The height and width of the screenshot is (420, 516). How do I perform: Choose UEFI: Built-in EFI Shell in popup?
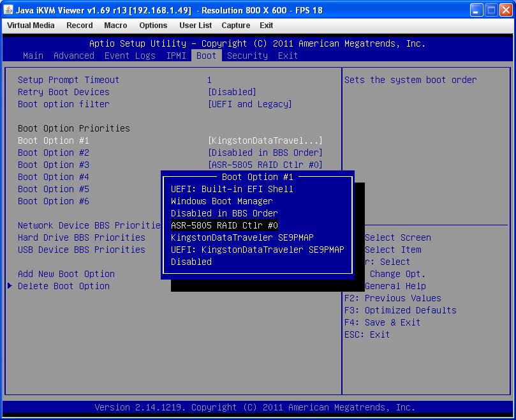[x=232, y=189]
